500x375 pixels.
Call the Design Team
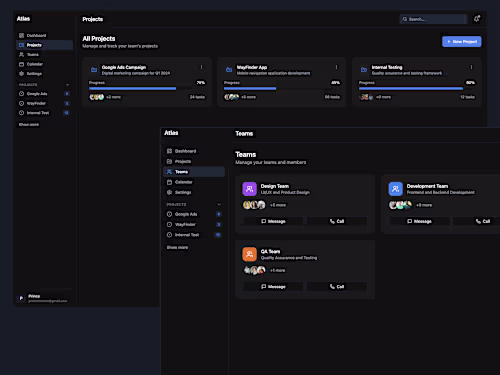(x=337, y=221)
